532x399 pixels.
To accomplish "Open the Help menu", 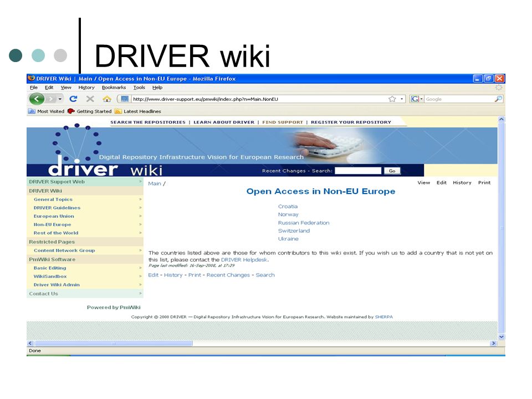I will click(157, 88).
